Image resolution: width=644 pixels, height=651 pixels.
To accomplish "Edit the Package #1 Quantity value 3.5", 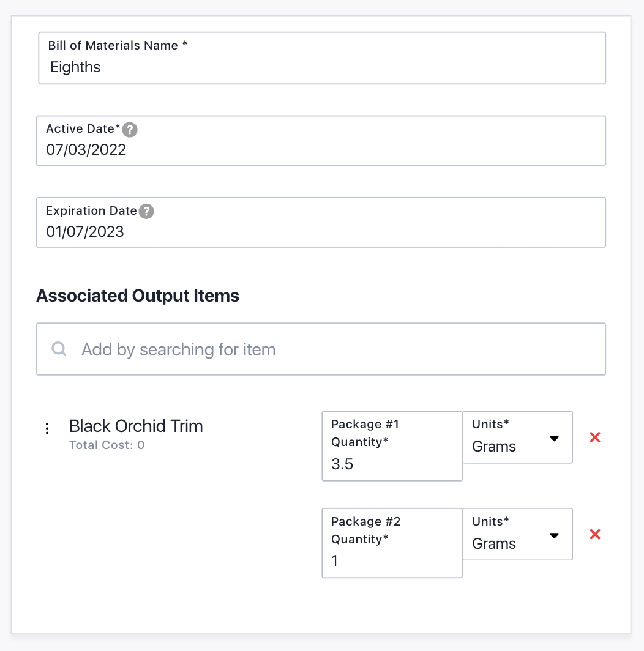I will click(392, 464).
